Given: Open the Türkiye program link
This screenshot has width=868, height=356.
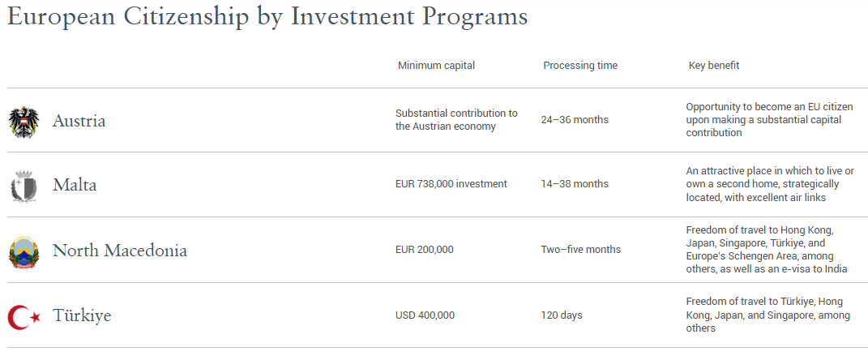Looking at the screenshot, I should pyautogui.click(x=82, y=315).
